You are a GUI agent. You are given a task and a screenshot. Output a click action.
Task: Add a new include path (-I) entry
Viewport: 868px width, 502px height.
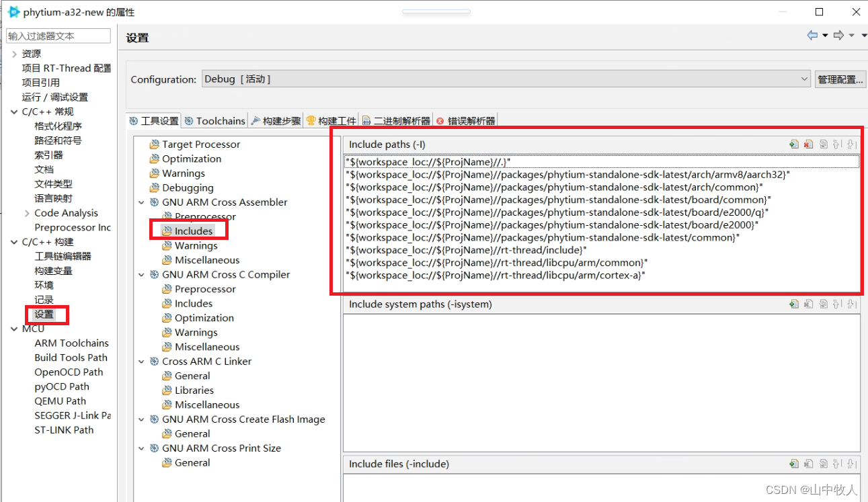(x=794, y=144)
